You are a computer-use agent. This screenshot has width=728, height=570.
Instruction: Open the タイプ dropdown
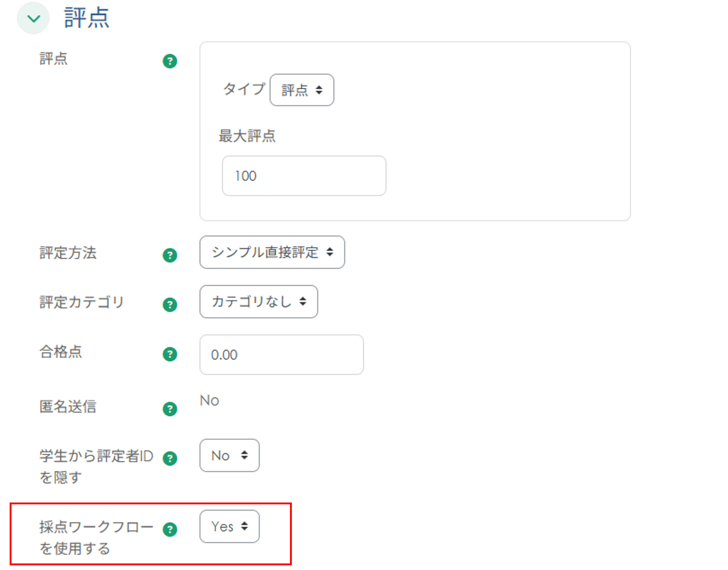[x=302, y=90]
